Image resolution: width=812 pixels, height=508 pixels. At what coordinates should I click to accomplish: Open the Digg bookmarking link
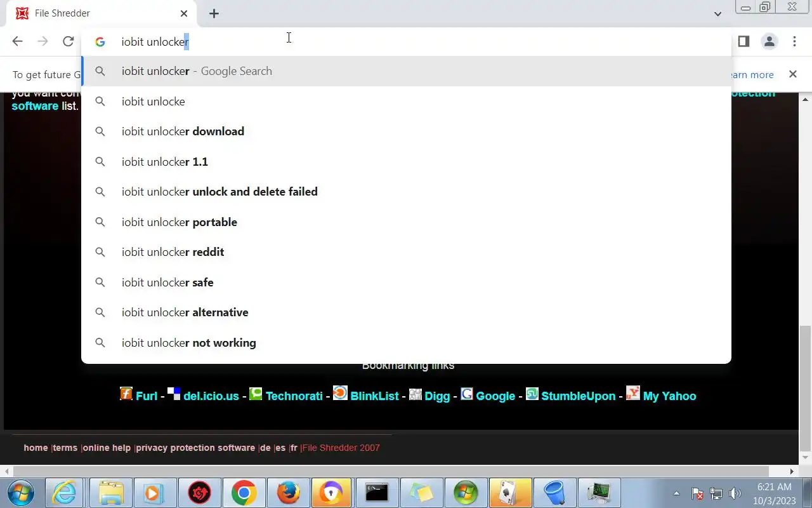[x=437, y=396]
